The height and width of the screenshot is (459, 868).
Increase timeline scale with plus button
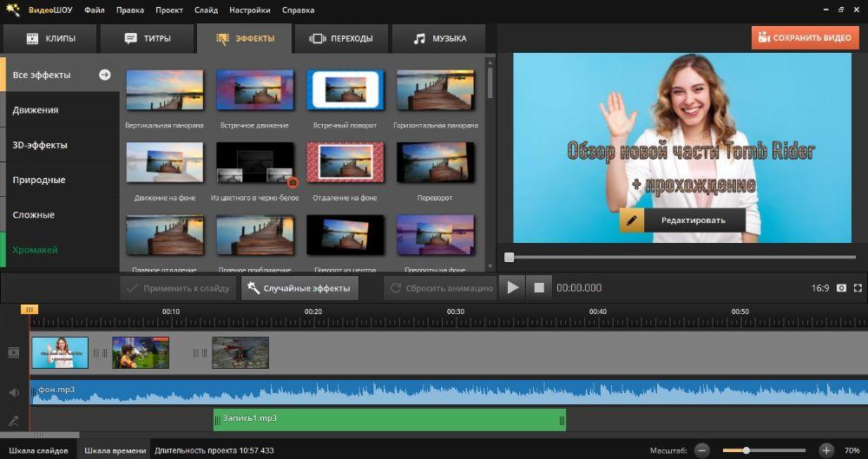click(826, 450)
